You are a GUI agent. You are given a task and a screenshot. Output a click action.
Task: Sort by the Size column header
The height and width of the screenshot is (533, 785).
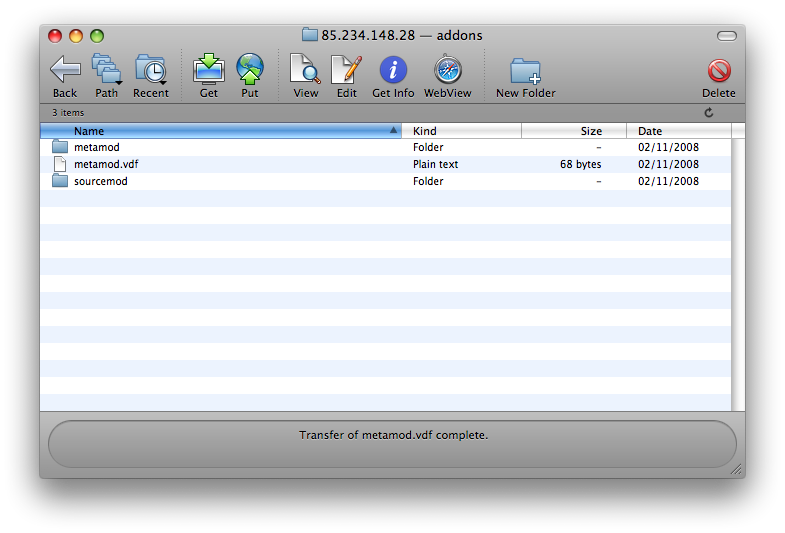tap(574, 131)
